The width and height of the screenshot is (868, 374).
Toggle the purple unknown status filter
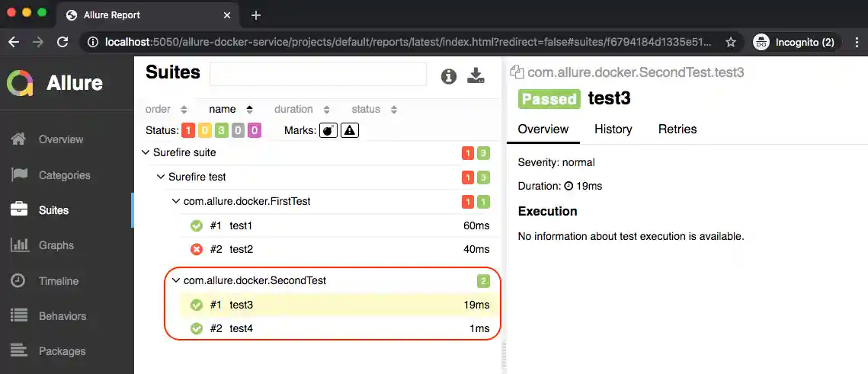255,130
